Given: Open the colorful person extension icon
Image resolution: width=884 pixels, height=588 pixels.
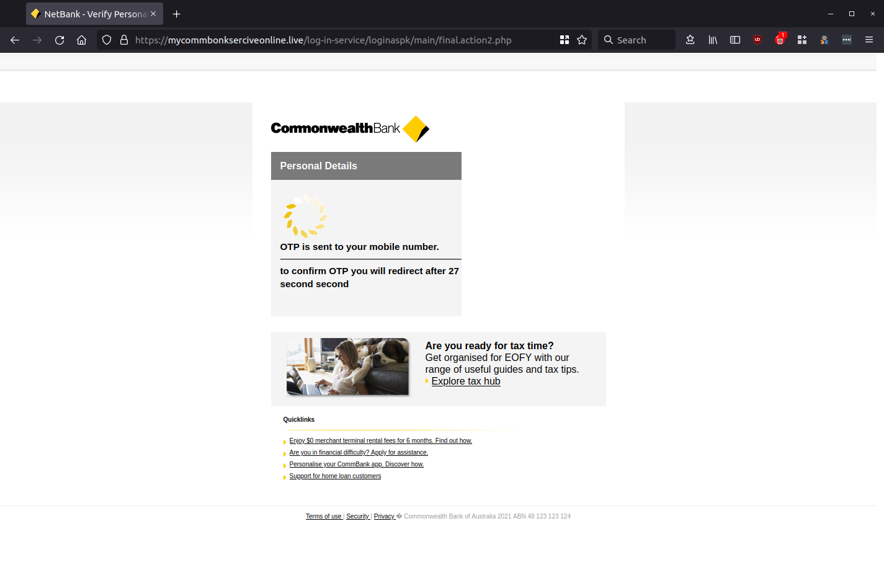Looking at the screenshot, I should pyautogui.click(x=824, y=40).
